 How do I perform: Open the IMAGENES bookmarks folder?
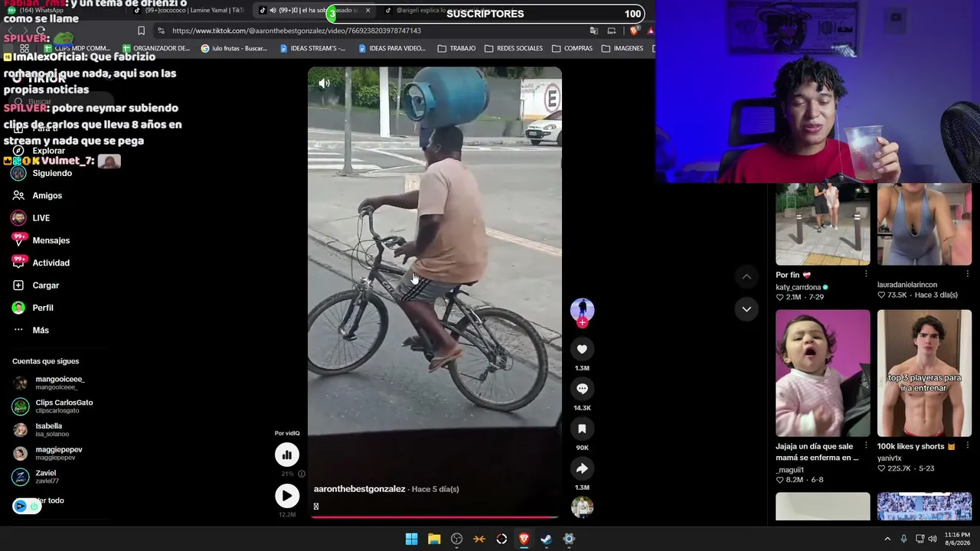pos(622,48)
